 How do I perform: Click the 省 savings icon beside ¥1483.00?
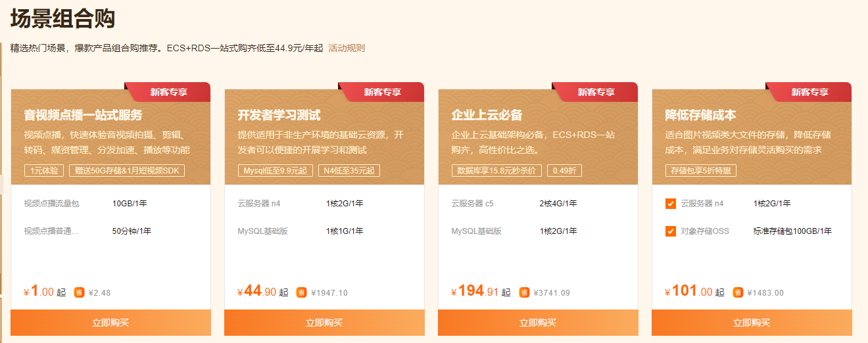[x=738, y=292]
